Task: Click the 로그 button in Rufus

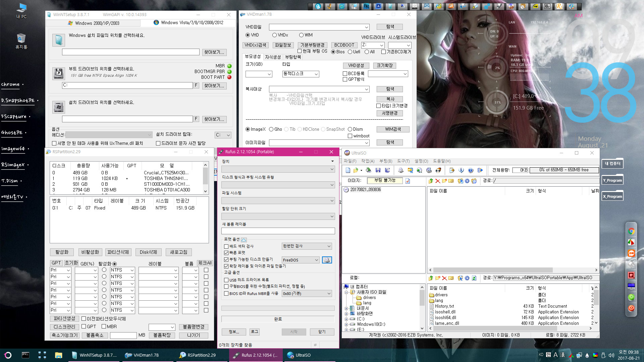Action: click(255, 332)
